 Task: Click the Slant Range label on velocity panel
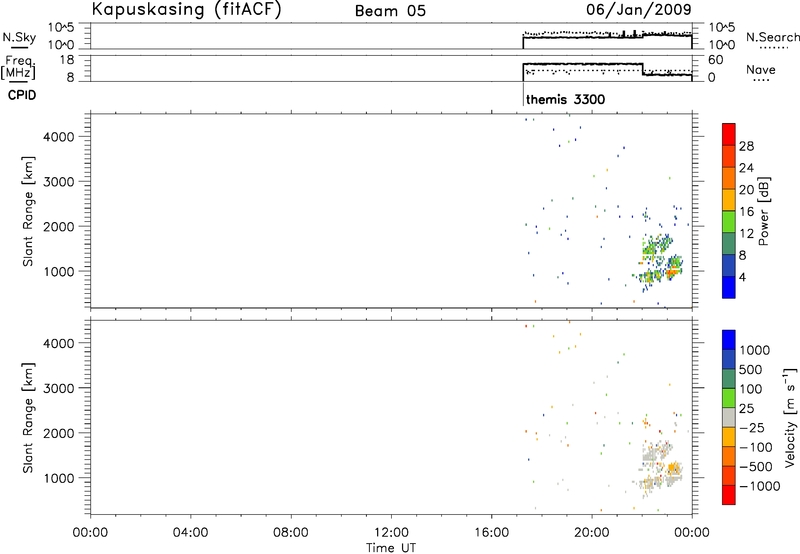tap(28, 418)
